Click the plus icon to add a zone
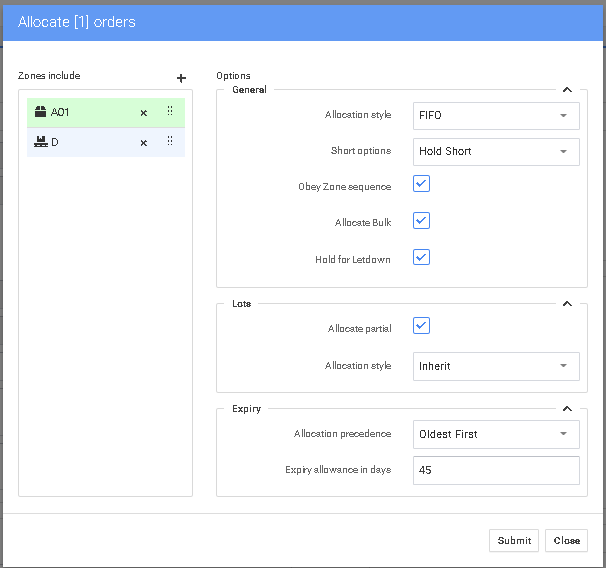The height and width of the screenshot is (568, 606). click(x=181, y=78)
